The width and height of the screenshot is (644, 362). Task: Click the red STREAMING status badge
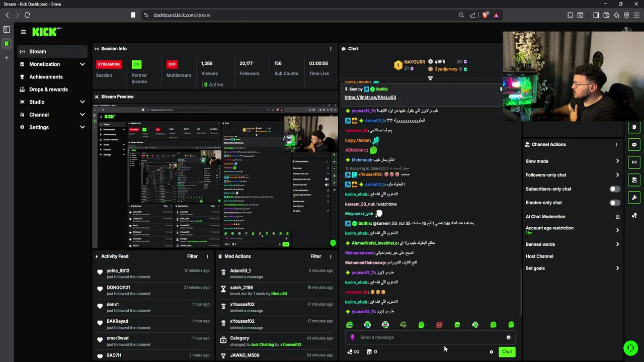109,64
